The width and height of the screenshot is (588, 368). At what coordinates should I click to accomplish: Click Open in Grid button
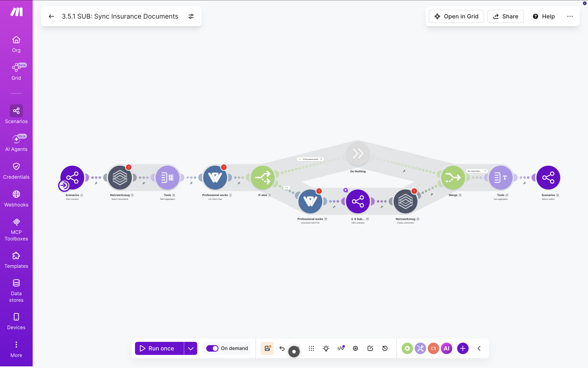[456, 16]
